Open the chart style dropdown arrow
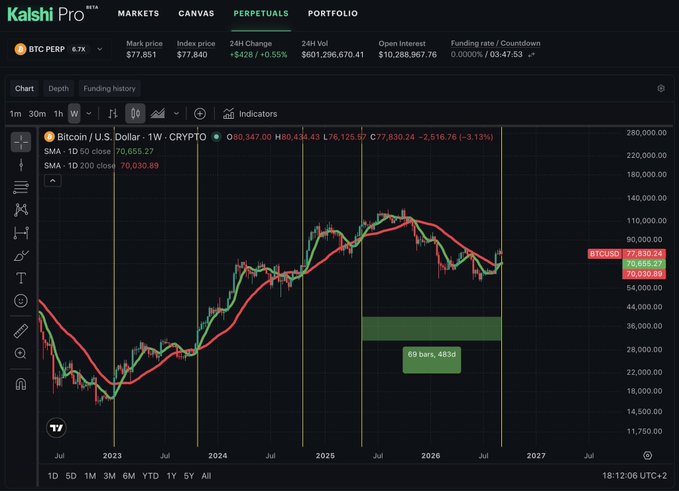Screen dimensions: 679x491 (176, 114)
